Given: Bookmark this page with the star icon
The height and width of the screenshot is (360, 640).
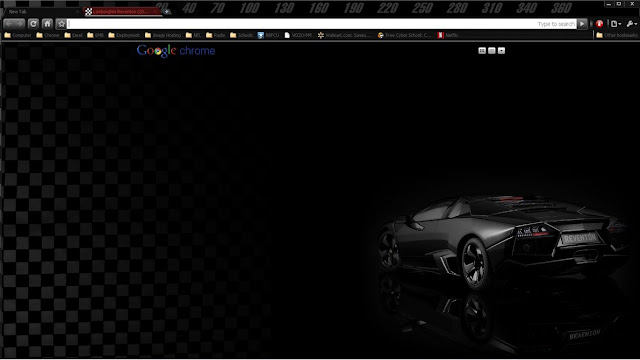Looking at the screenshot, I should coord(61,24).
